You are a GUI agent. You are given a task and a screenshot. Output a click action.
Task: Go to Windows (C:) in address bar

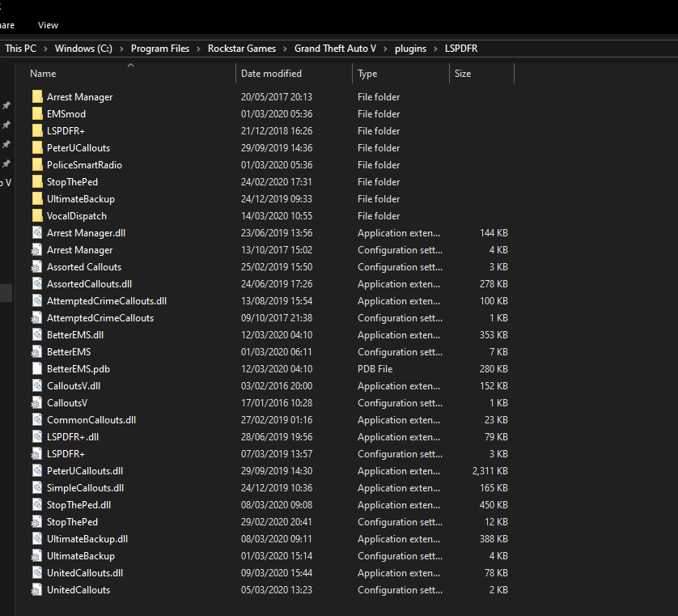83,49
